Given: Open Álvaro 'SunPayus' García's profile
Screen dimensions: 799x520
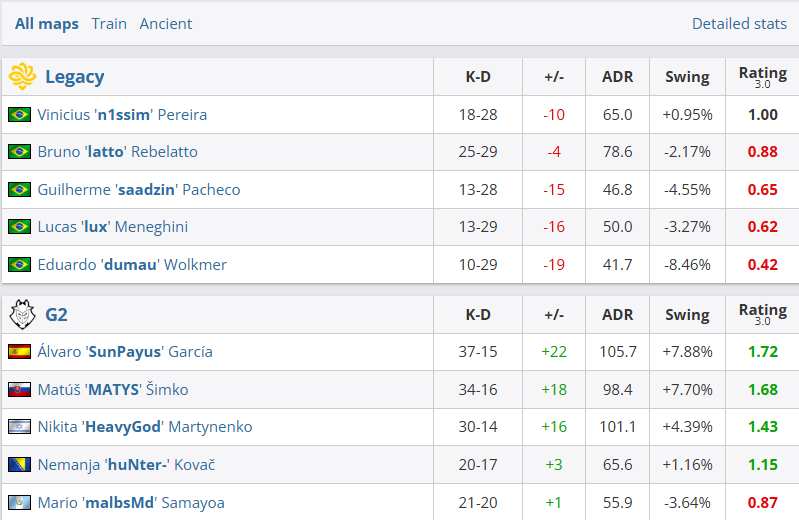Looking at the screenshot, I should point(125,352).
